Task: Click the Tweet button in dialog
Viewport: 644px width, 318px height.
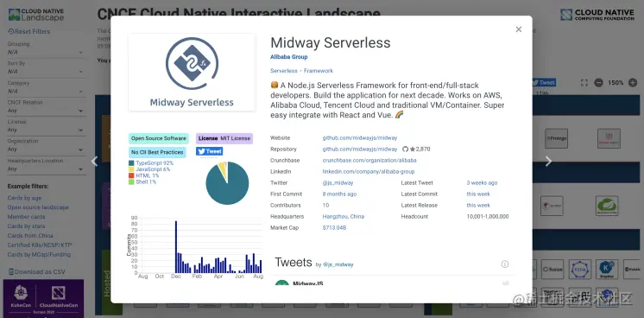Action: 210,151
